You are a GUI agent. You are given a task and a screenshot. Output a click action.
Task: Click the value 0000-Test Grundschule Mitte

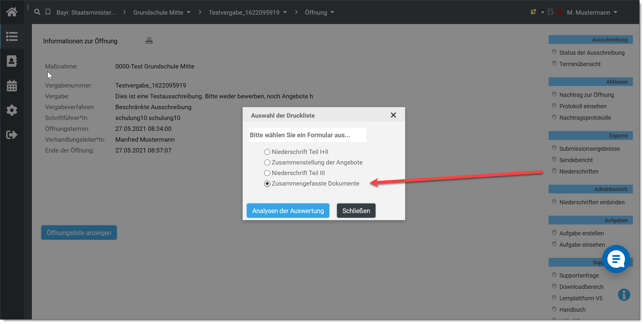[155, 66]
